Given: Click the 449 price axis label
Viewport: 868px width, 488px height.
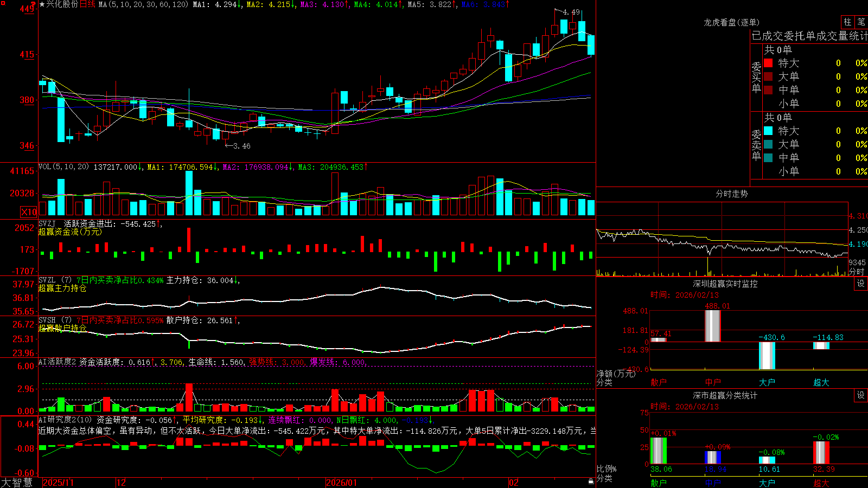Looking at the screenshot, I should (x=27, y=9).
